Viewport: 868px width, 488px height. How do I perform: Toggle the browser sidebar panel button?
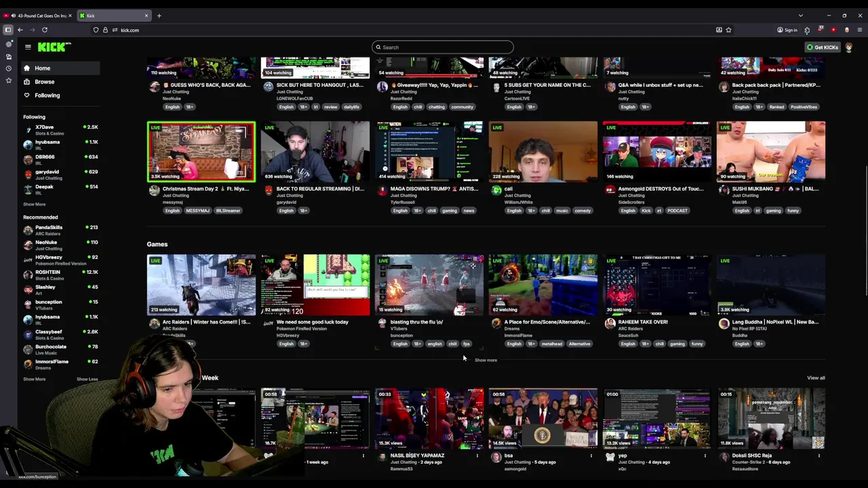[8, 30]
